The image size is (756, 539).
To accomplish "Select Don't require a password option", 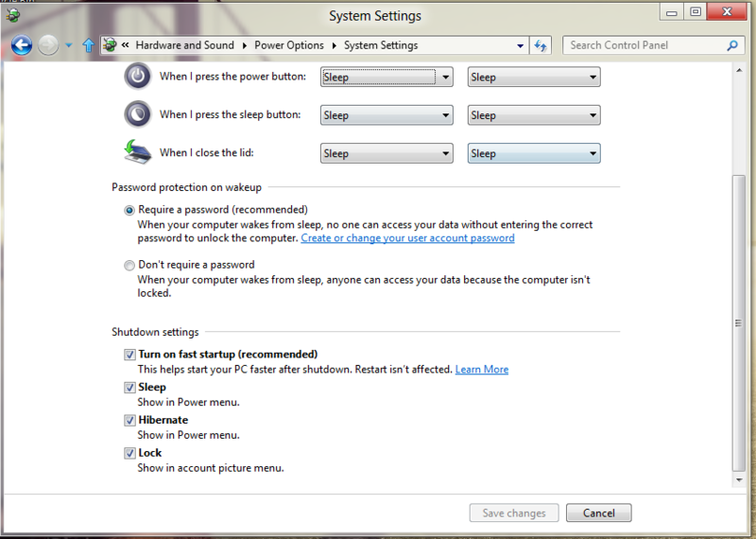I will [x=129, y=266].
